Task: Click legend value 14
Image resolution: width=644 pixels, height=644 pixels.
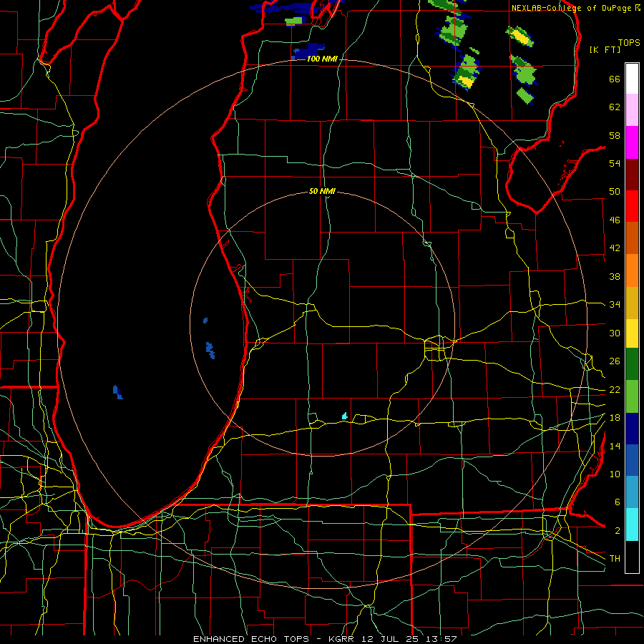Action: click(615, 446)
